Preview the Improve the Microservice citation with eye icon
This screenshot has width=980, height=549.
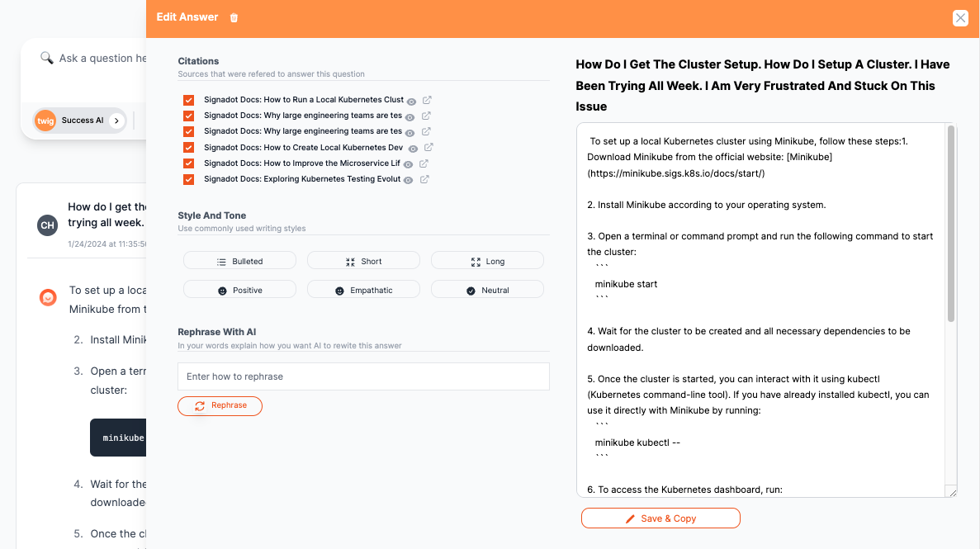point(408,163)
